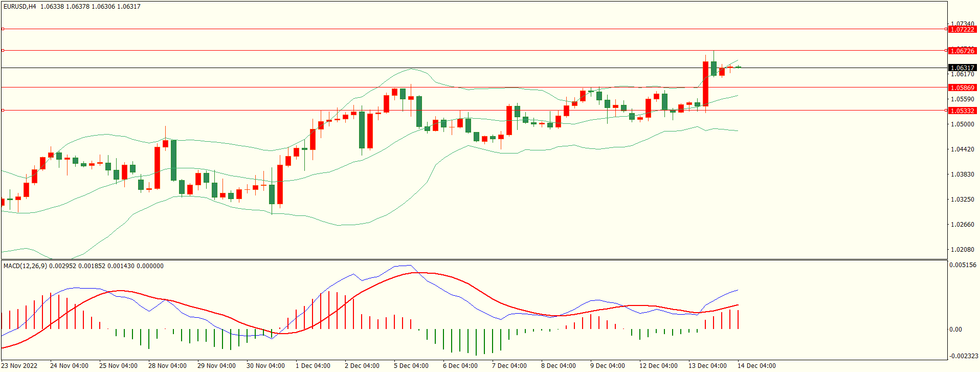
Task: Click the MACD scale value -0.002323
Action: point(964,356)
